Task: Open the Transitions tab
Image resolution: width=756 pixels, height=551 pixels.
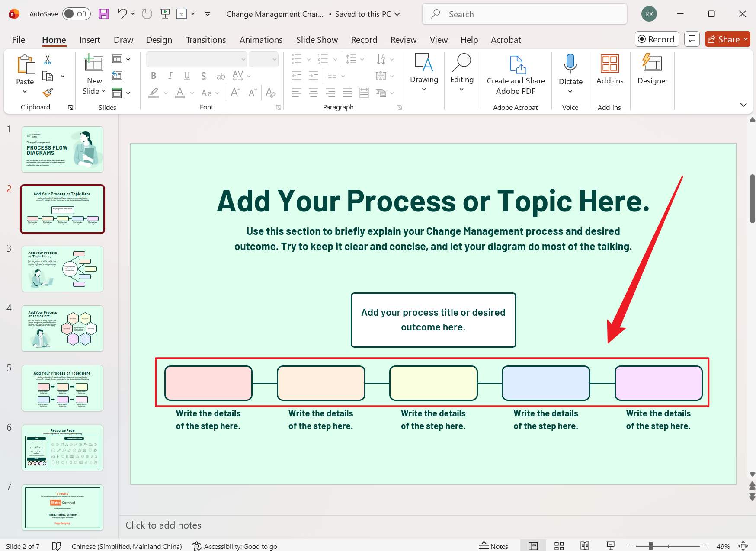Action: click(205, 40)
